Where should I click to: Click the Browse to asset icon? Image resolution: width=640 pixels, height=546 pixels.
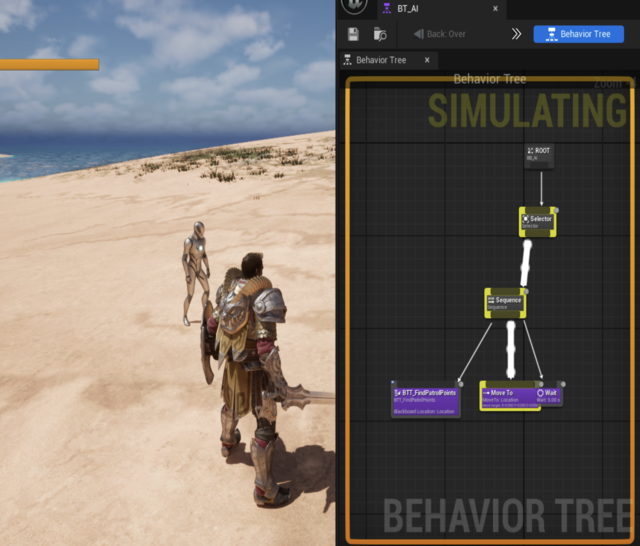click(x=380, y=34)
